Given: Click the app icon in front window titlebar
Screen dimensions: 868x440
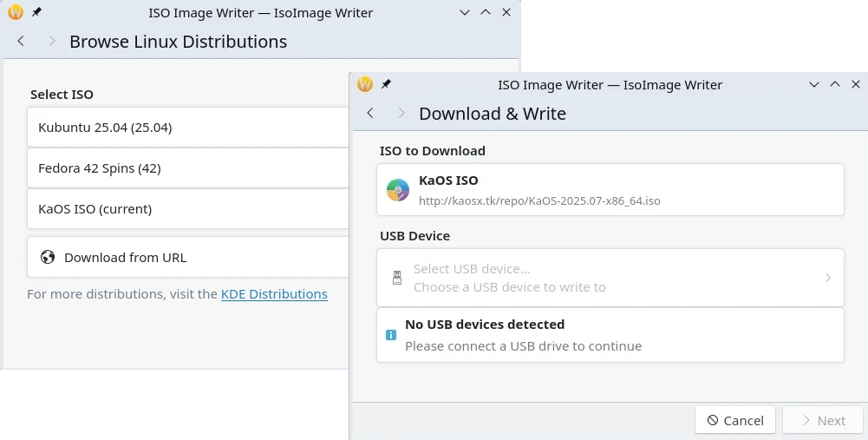Looking at the screenshot, I should point(365,84).
